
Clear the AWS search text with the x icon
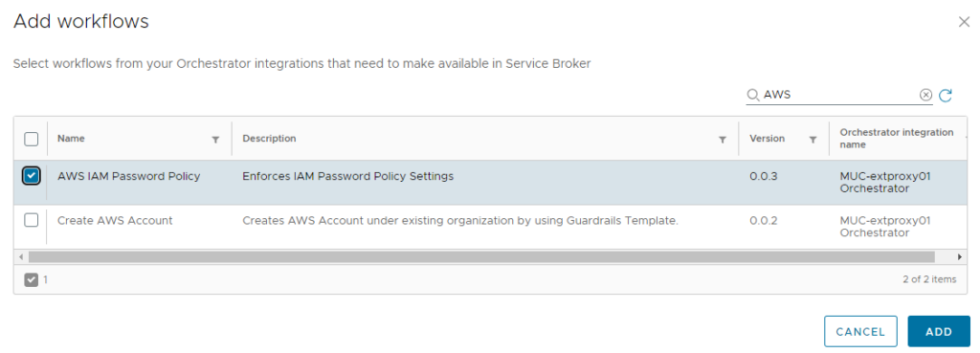(x=925, y=95)
